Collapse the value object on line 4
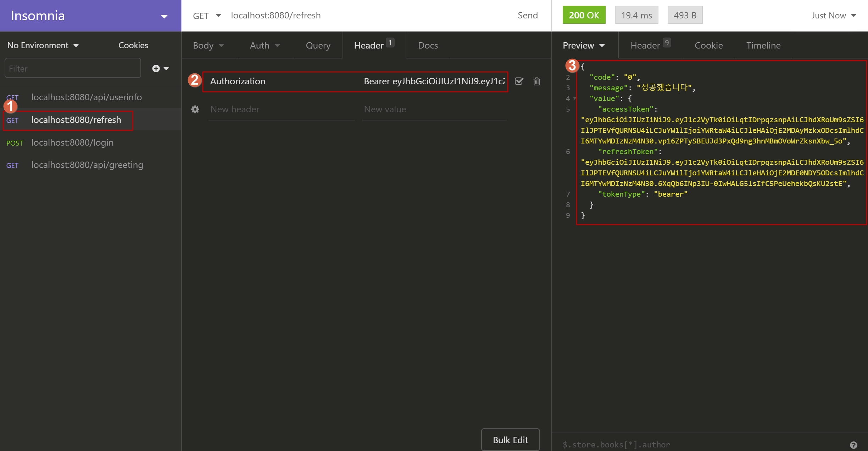 (574, 98)
